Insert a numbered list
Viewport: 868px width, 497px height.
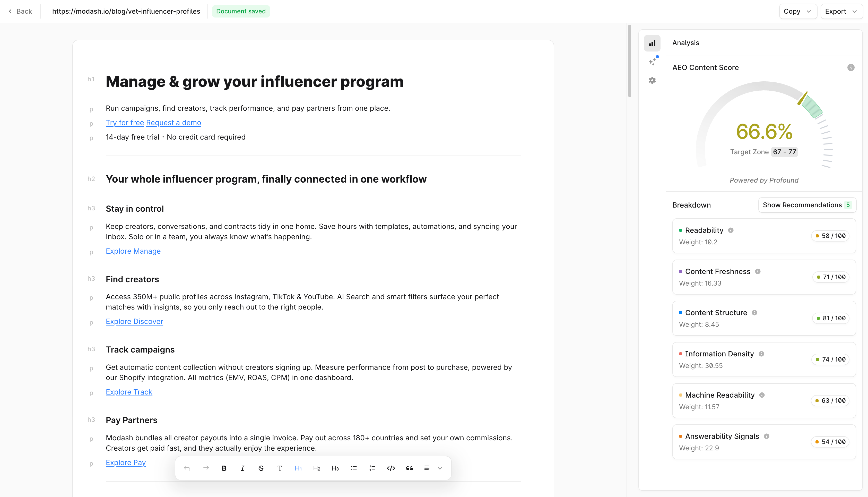[372, 468]
